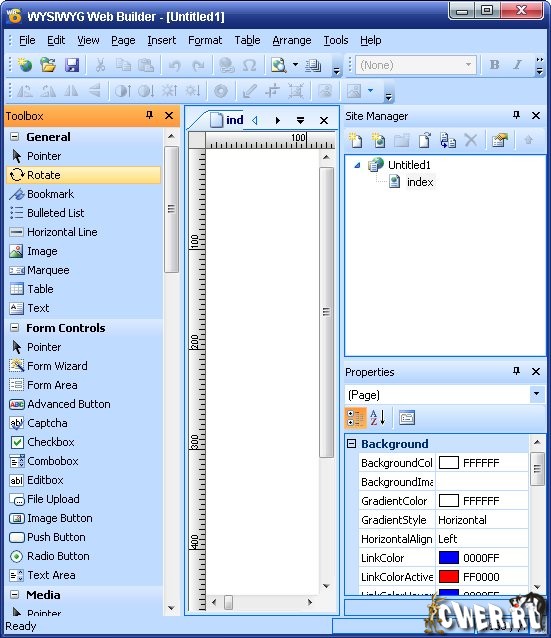Collapse the Background property group
The image size is (551, 638).
pos(352,444)
